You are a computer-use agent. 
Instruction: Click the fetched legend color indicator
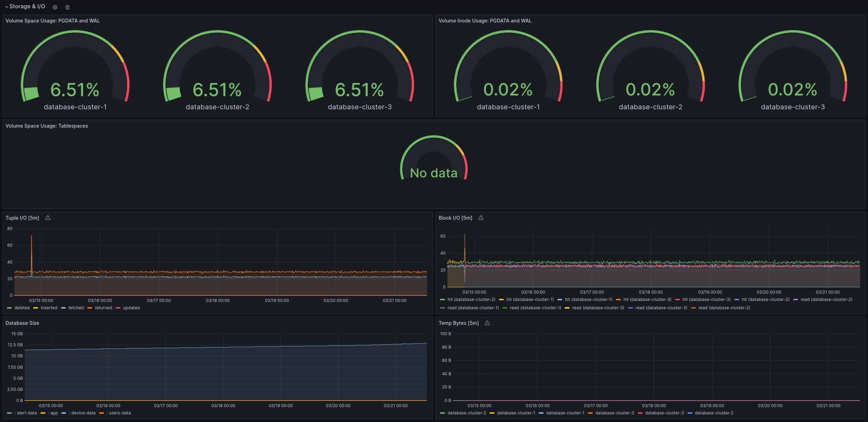(63, 308)
